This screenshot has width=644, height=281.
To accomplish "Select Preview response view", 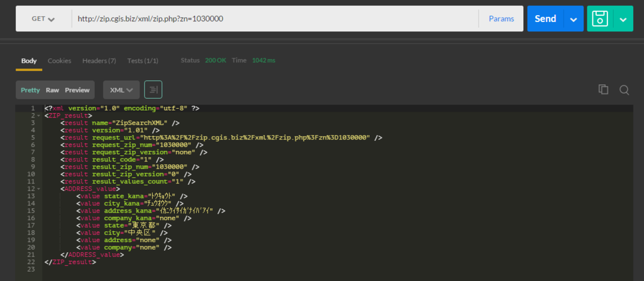I will click(77, 90).
